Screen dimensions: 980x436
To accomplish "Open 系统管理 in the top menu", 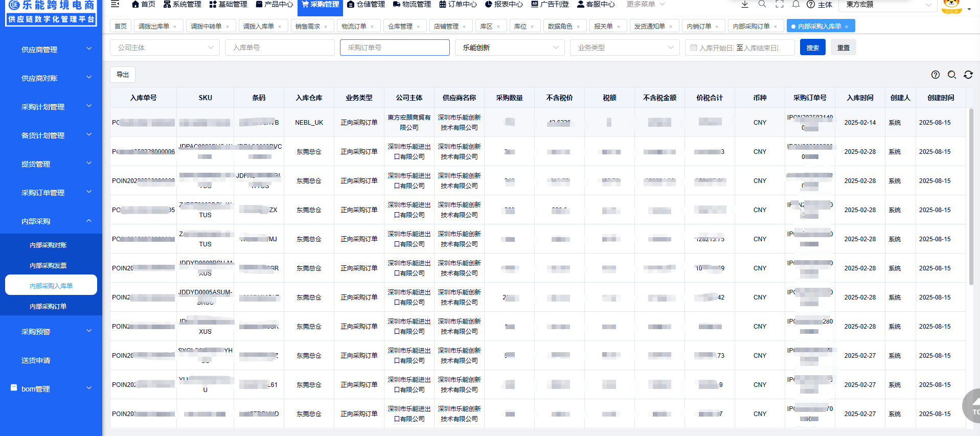I will [x=183, y=4].
